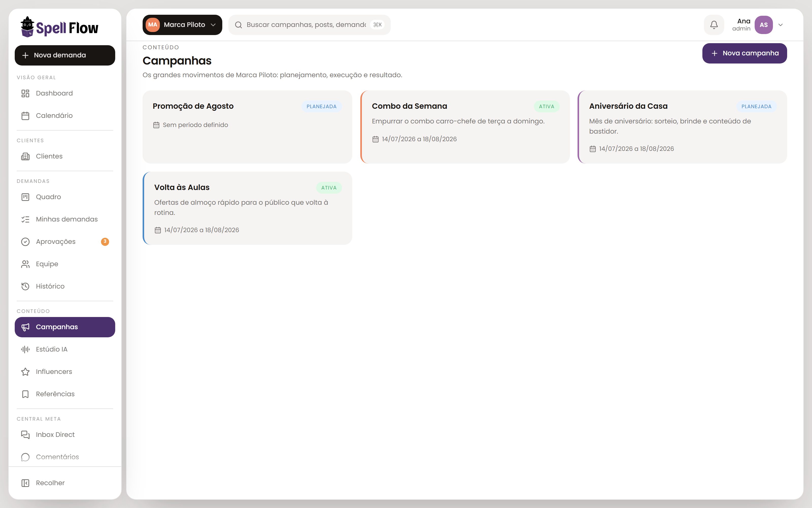Click the Referências bookmark icon
Viewport: 812px width, 508px height.
tap(25, 394)
